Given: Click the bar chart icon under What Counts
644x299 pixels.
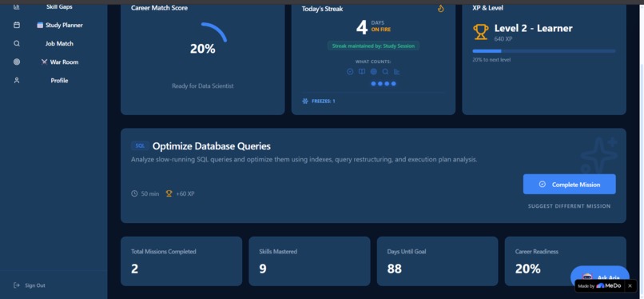Looking at the screenshot, I should click(397, 71).
